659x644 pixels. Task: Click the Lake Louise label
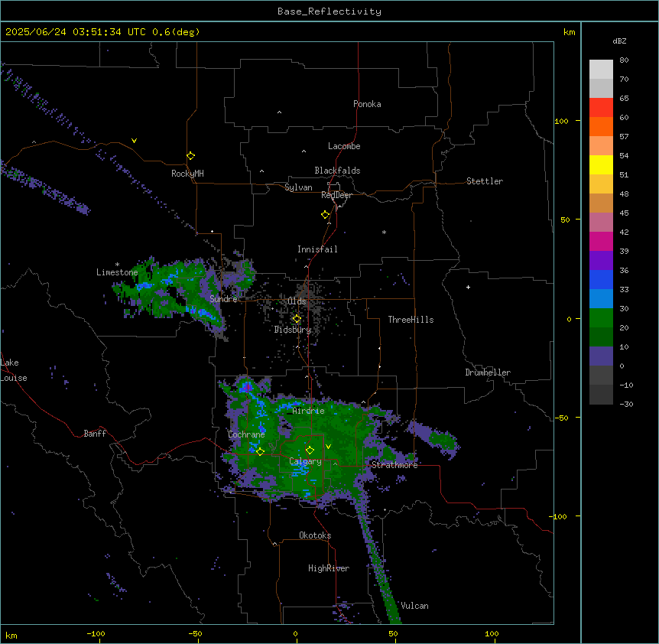click(x=14, y=370)
